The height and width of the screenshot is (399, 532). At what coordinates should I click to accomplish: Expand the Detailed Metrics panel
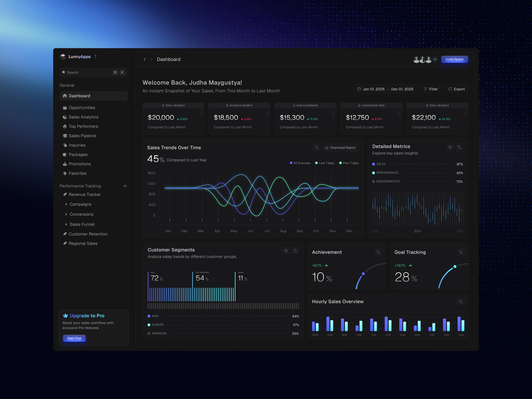(450, 147)
